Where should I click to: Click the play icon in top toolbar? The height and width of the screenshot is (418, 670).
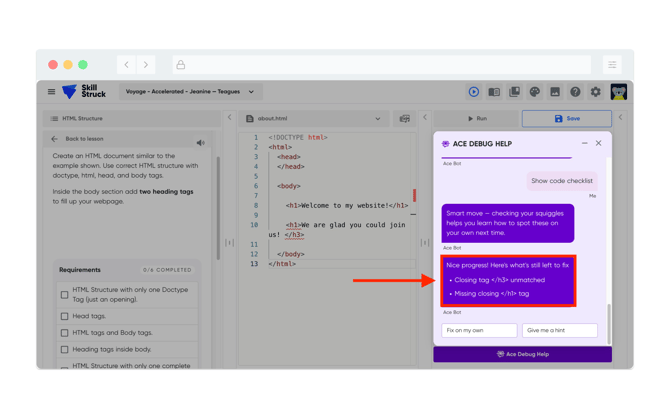[x=473, y=92]
